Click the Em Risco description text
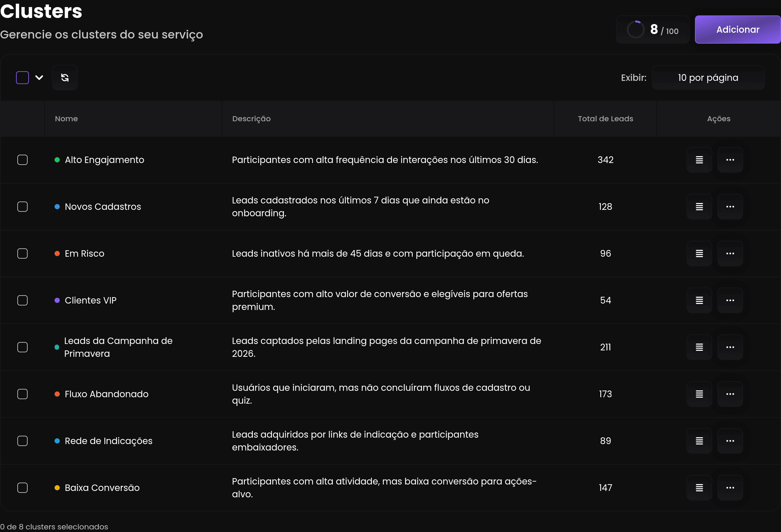Image resolution: width=781 pixels, height=532 pixels. (378, 253)
